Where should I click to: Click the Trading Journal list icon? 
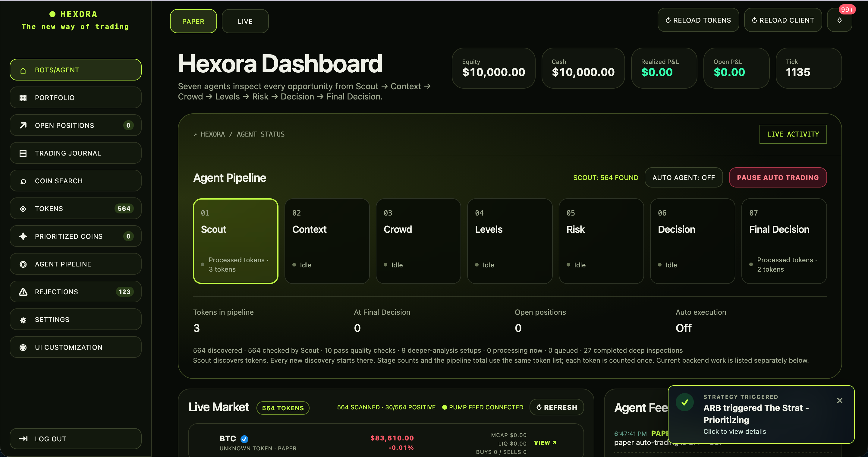(23, 153)
